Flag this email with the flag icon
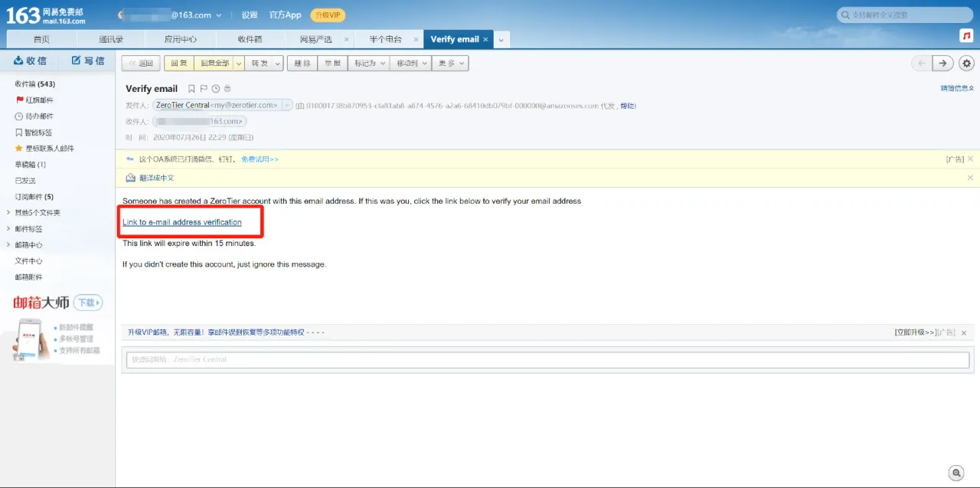 coord(204,89)
